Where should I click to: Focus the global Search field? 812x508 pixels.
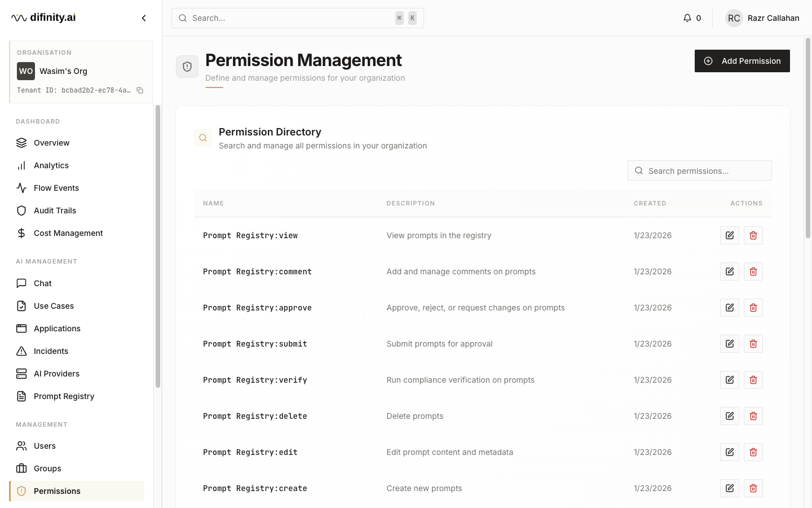click(x=298, y=18)
